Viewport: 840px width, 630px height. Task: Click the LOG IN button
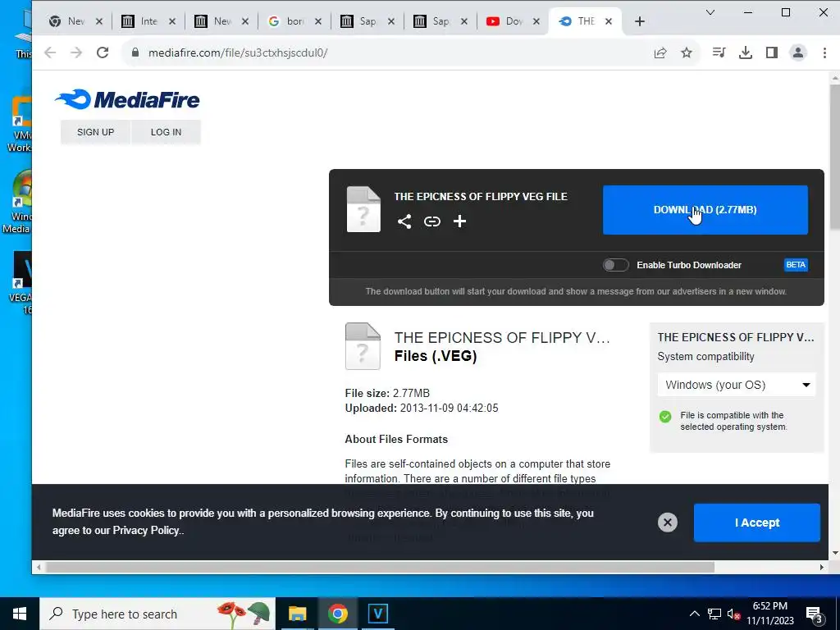(166, 132)
